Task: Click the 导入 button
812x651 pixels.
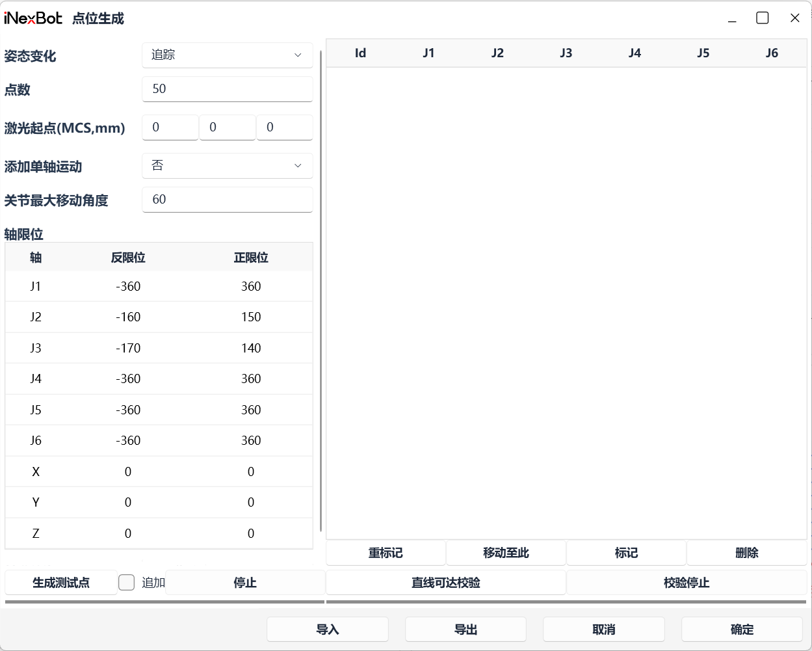Action: pos(328,630)
